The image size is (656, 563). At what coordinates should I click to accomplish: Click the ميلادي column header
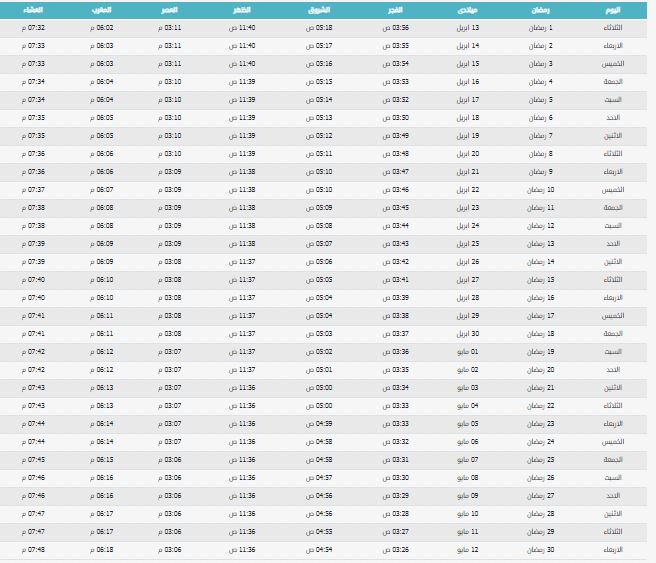point(468,10)
